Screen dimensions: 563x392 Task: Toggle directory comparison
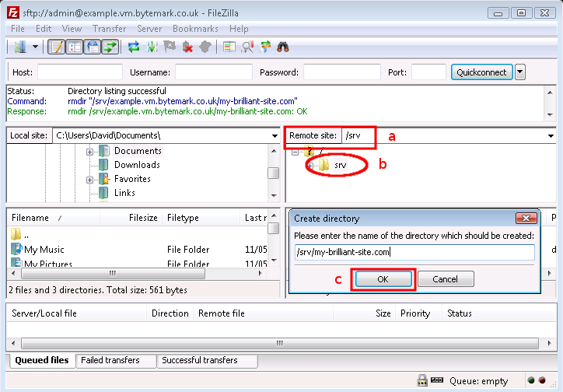pos(247,47)
